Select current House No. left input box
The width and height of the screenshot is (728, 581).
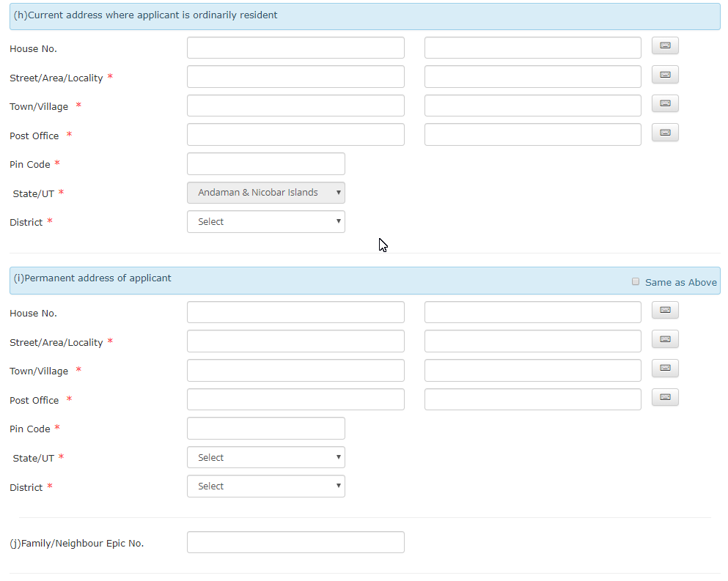coord(295,48)
